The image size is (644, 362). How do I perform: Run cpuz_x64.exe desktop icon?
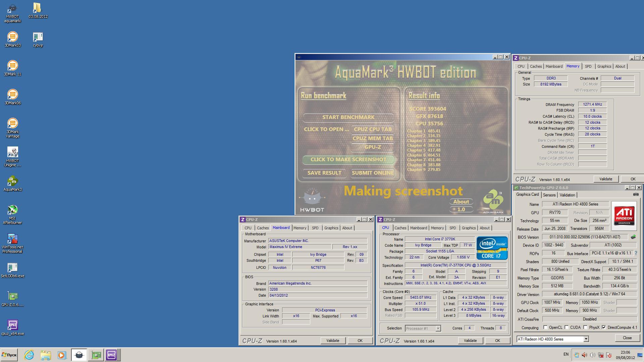(12, 328)
